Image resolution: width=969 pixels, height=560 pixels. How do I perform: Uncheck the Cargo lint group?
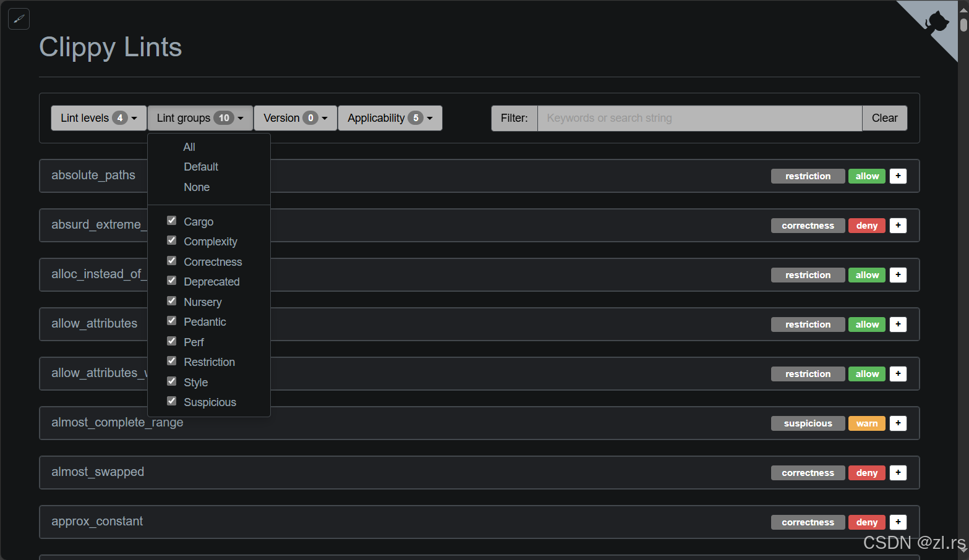click(x=172, y=221)
